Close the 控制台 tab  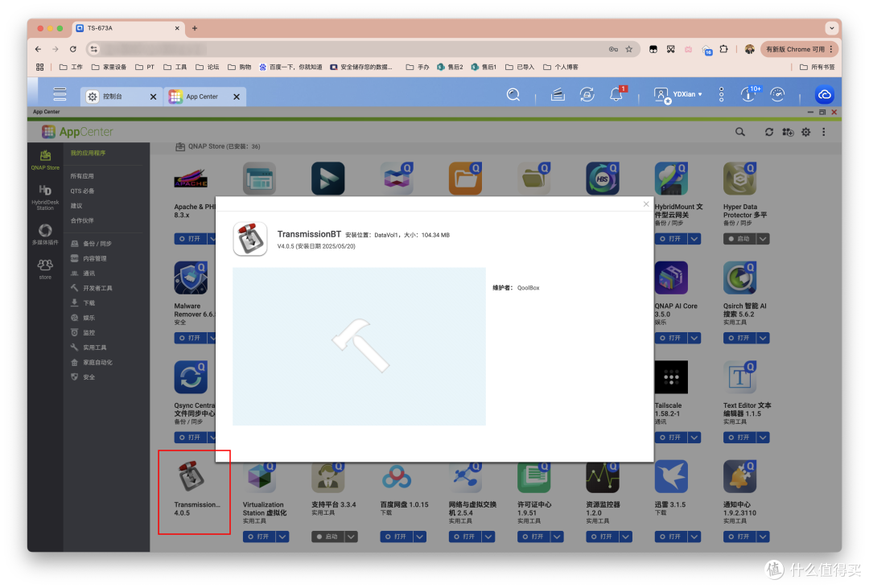pos(154,97)
